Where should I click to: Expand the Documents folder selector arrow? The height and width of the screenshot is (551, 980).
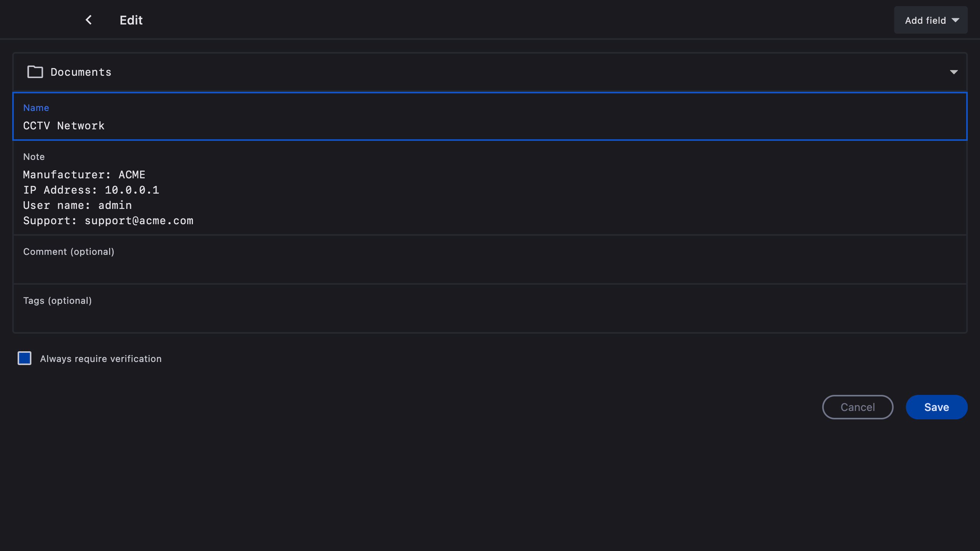(954, 72)
